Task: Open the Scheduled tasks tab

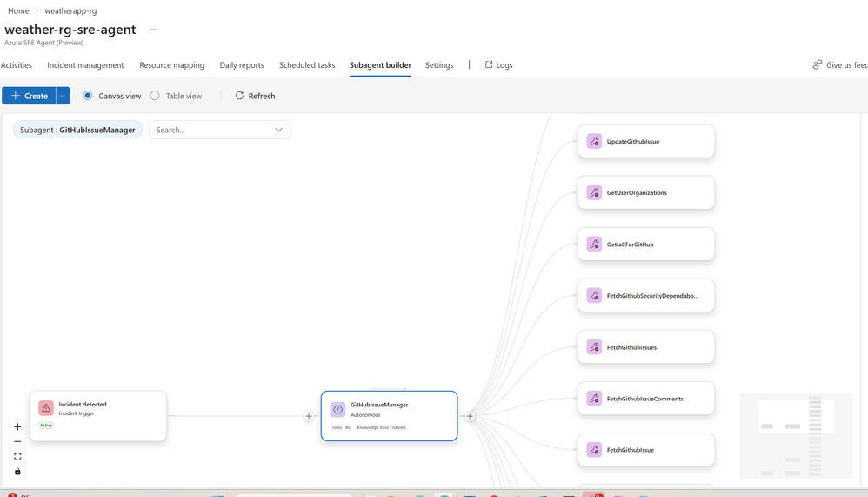Action: point(307,64)
